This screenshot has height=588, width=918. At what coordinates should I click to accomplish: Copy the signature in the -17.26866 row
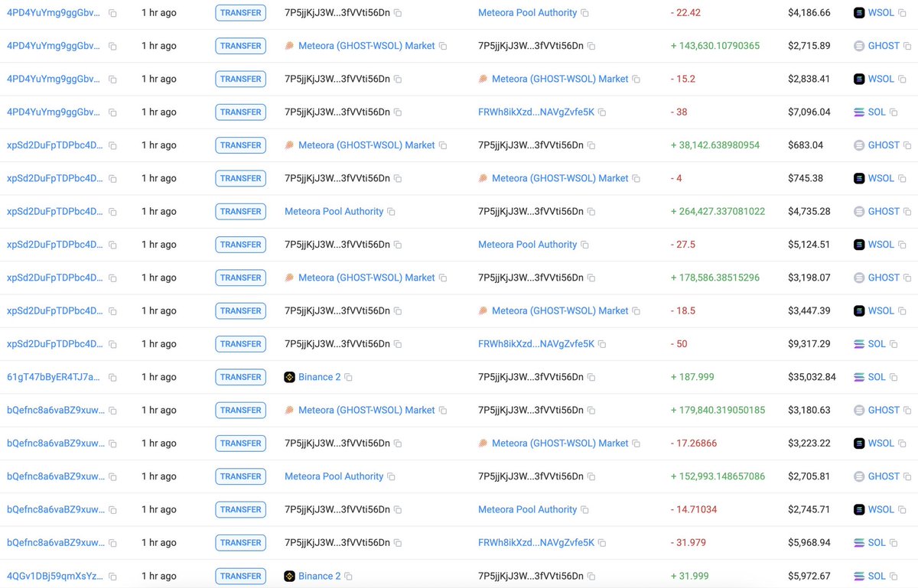click(x=112, y=443)
